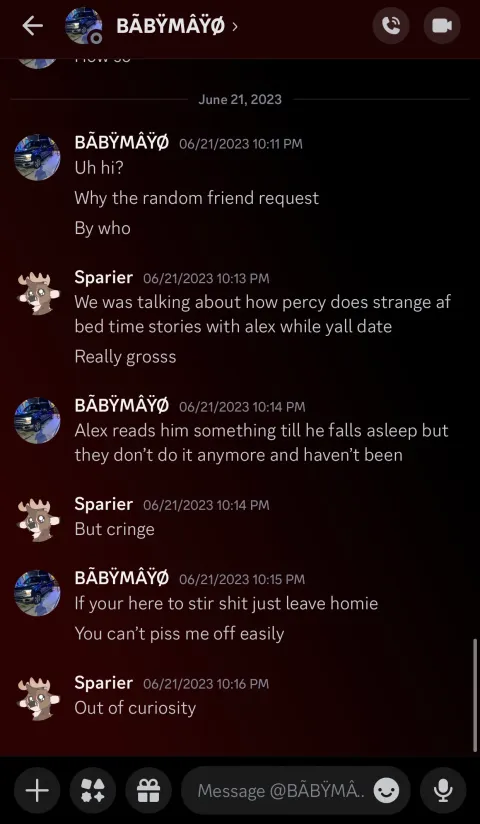
Task: Tap the "Why the random friend request" message
Action: 197,198
